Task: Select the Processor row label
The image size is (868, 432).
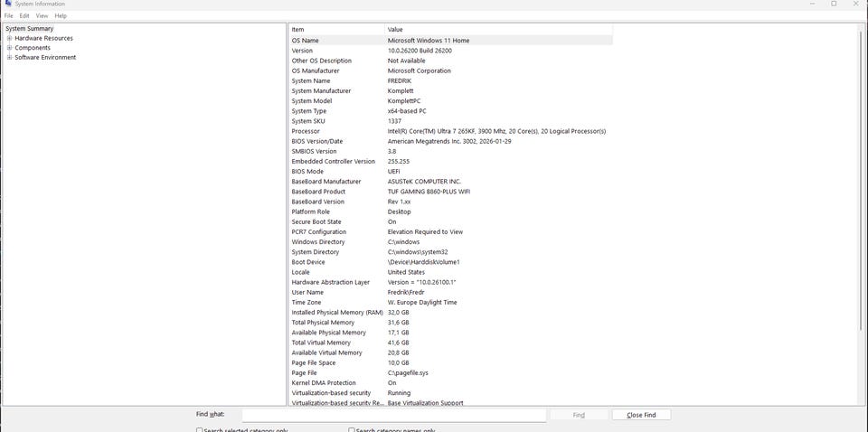Action: (x=306, y=131)
